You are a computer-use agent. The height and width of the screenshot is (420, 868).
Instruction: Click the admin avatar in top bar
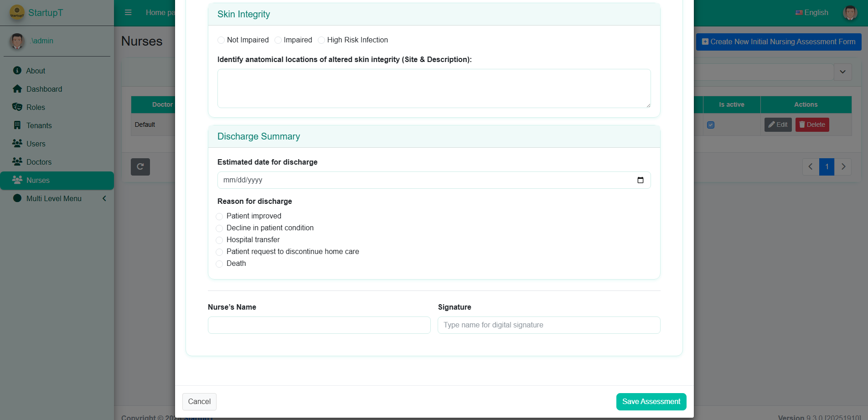click(850, 13)
